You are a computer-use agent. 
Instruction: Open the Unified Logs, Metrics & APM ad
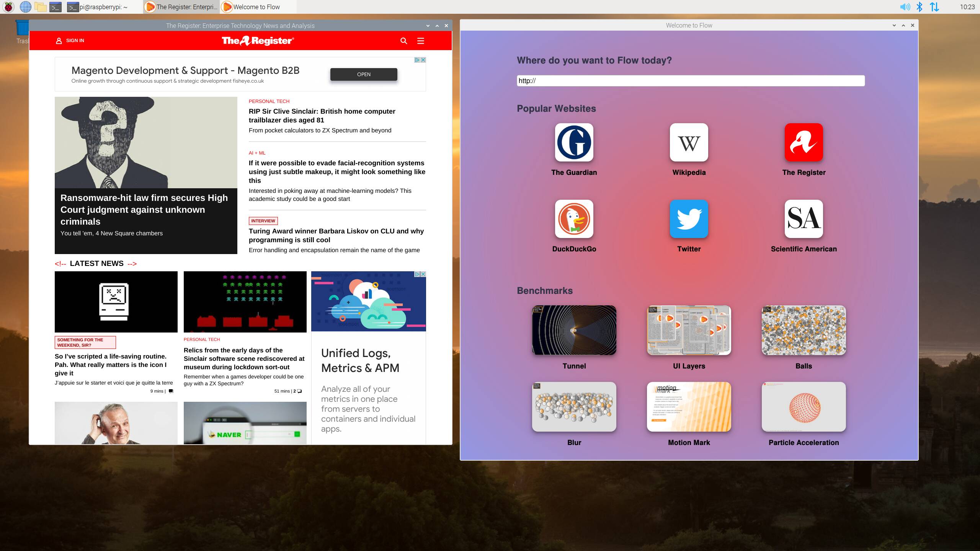click(360, 360)
